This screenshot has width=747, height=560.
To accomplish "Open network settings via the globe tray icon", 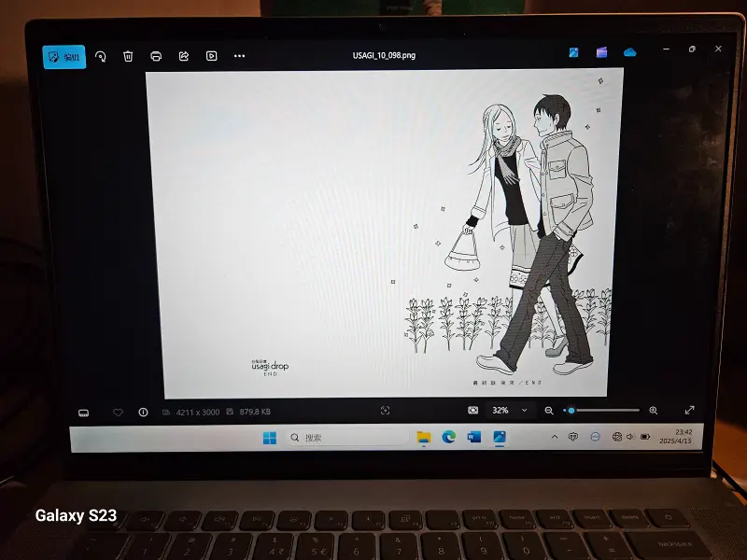I will tap(617, 437).
